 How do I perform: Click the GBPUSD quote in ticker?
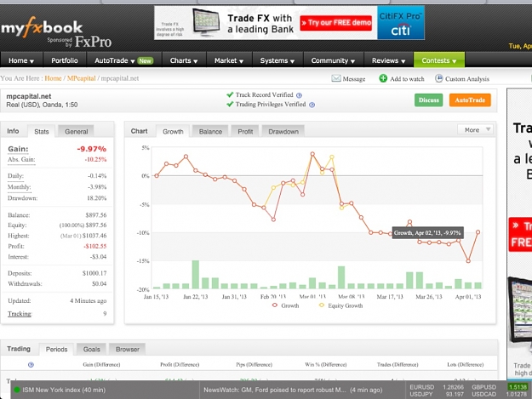tap(499, 387)
